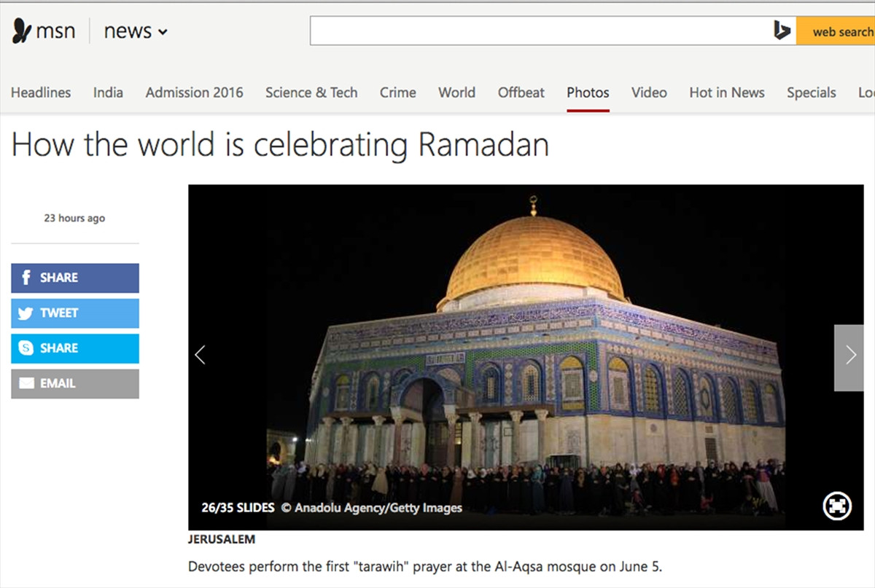Open slideshow in fullscreen mode

(x=836, y=506)
